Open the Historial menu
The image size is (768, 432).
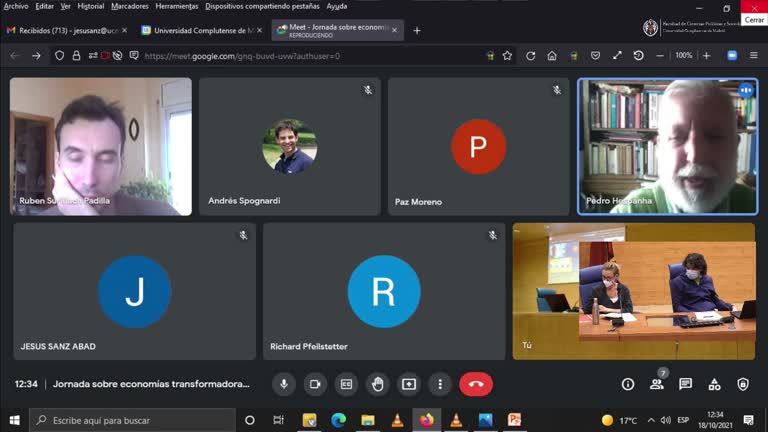[91, 6]
